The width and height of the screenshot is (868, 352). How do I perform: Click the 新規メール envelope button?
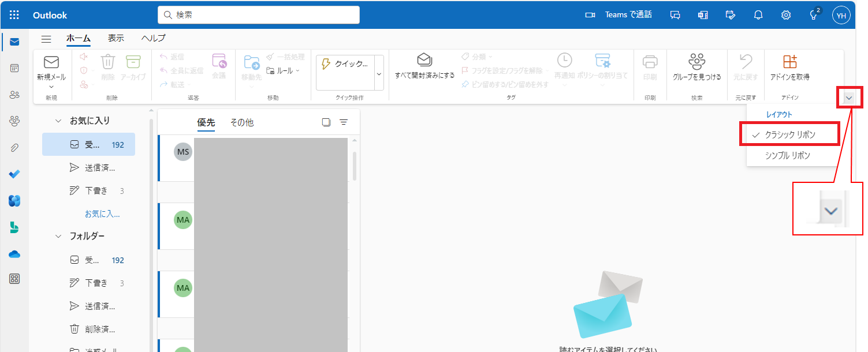click(51, 67)
